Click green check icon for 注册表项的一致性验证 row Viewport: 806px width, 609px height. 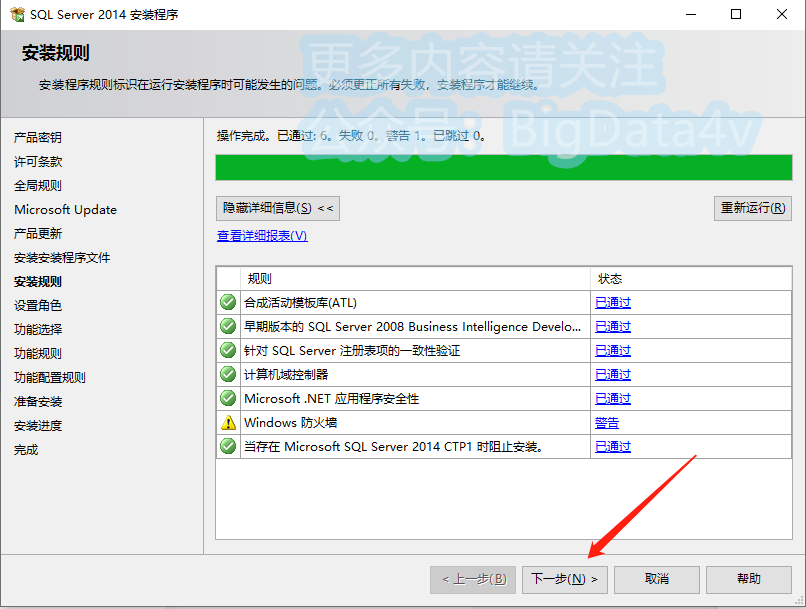pos(228,350)
